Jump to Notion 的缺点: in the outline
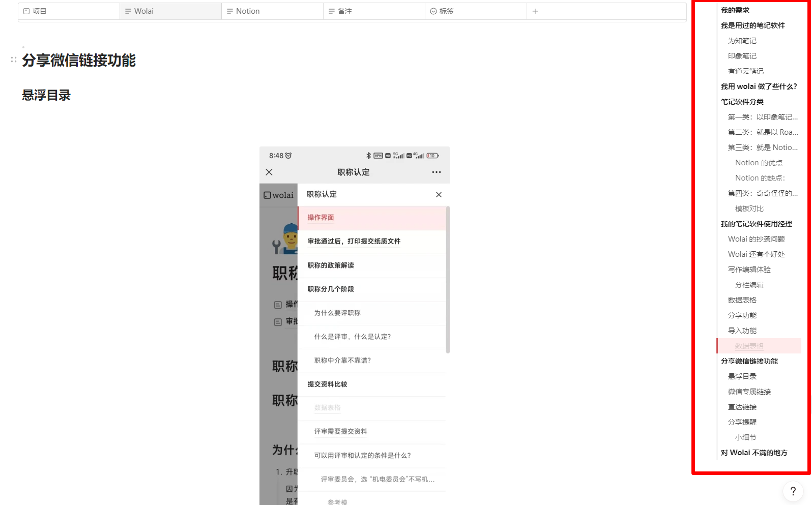This screenshot has width=812, height=505. tap(760, 178)
